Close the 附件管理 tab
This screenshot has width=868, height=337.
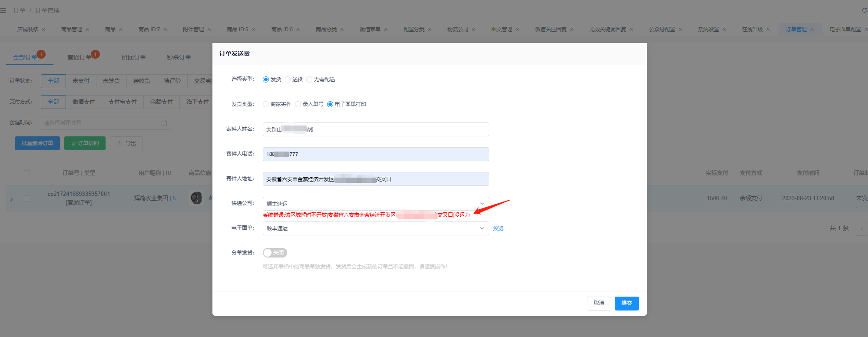coord(209,30)
